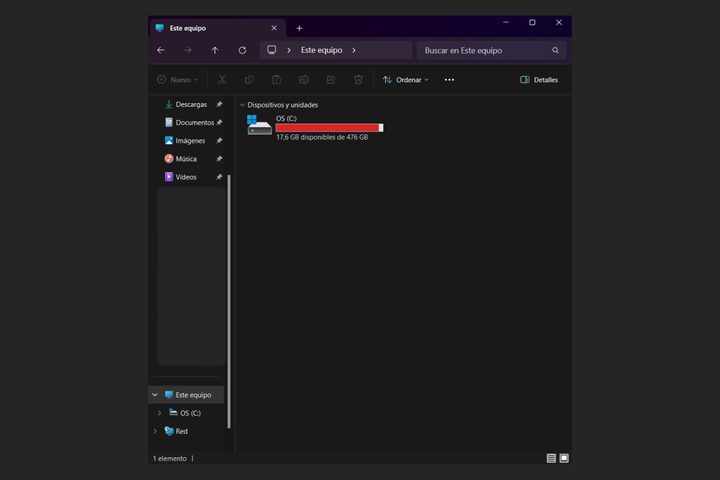Toggle the Detalles pane

[x=539, y=80]
